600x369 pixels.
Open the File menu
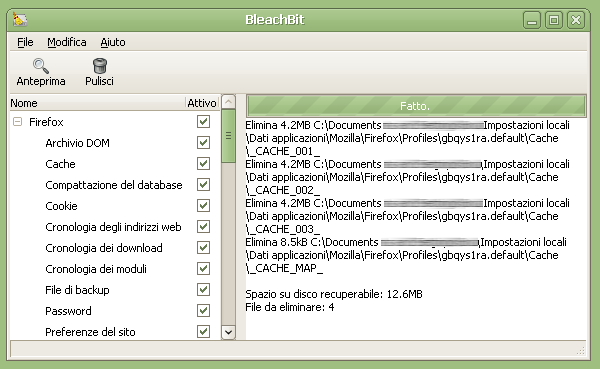point(25,42)
